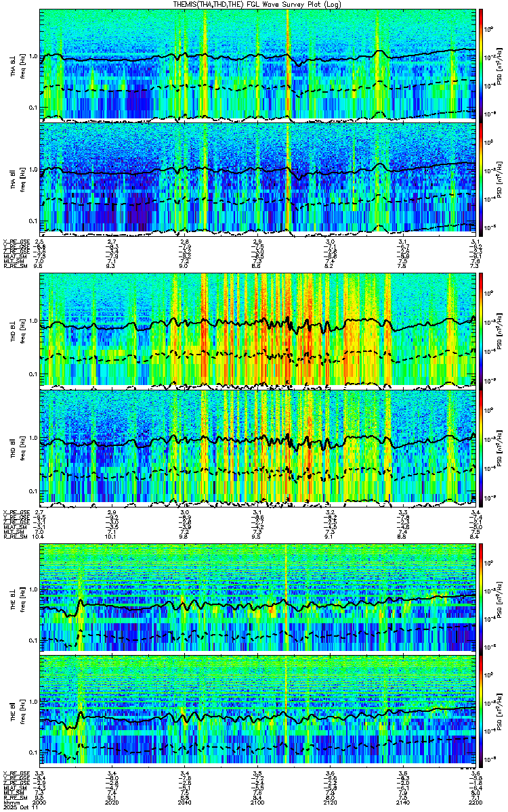Viewport: 508px width, 812px height.
Task: Click the X_RE_GSE row label under the THA panels
Action: click(x=16, y=242)
